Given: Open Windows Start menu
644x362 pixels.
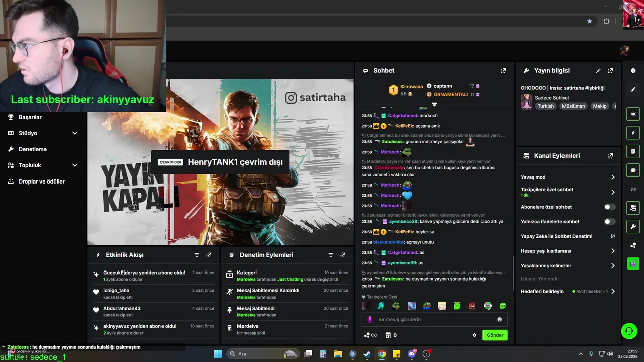Looking at the screenshot, I should (x=218, y=354).
